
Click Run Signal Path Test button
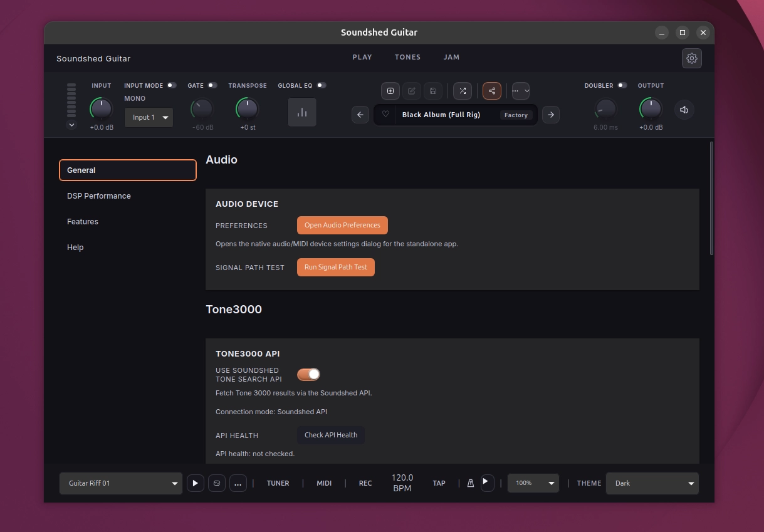tap(336, 267)
